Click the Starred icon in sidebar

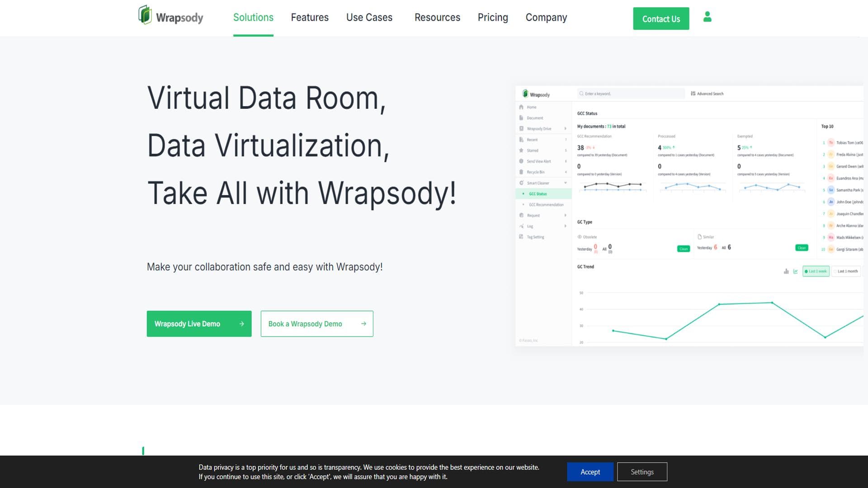[521, 150]
